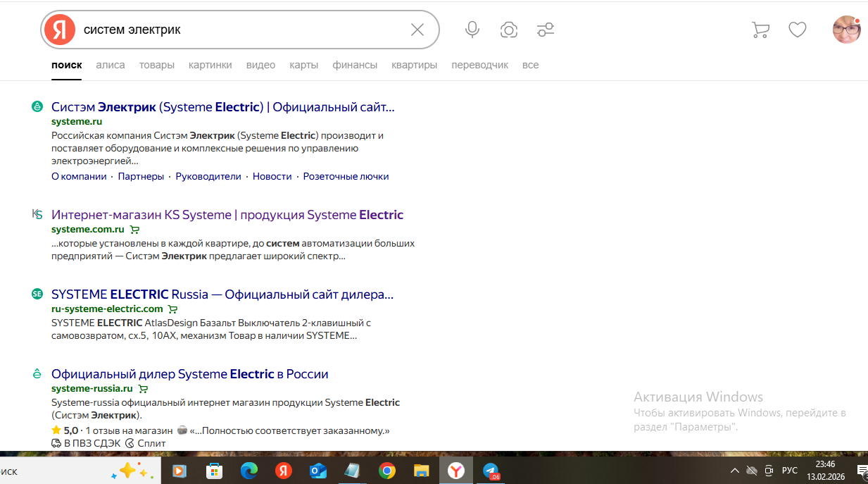This screenshot has width=868, height=484.
Task: Open the shopping cart icon in the header
Action: (760, 30)
